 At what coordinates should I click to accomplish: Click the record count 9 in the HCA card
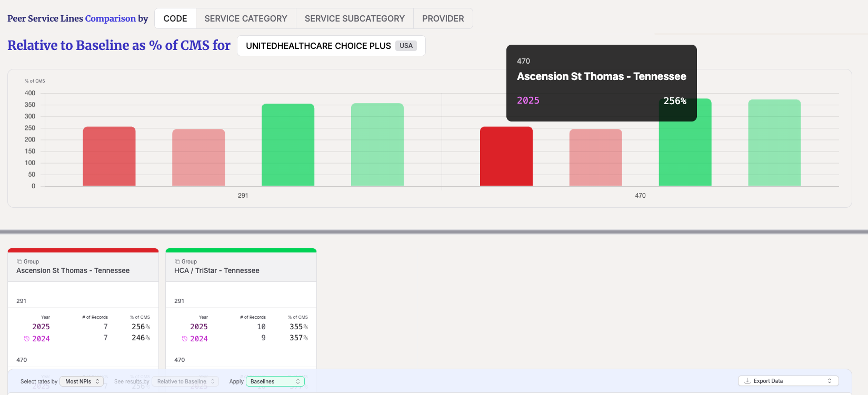click(264, 338)
